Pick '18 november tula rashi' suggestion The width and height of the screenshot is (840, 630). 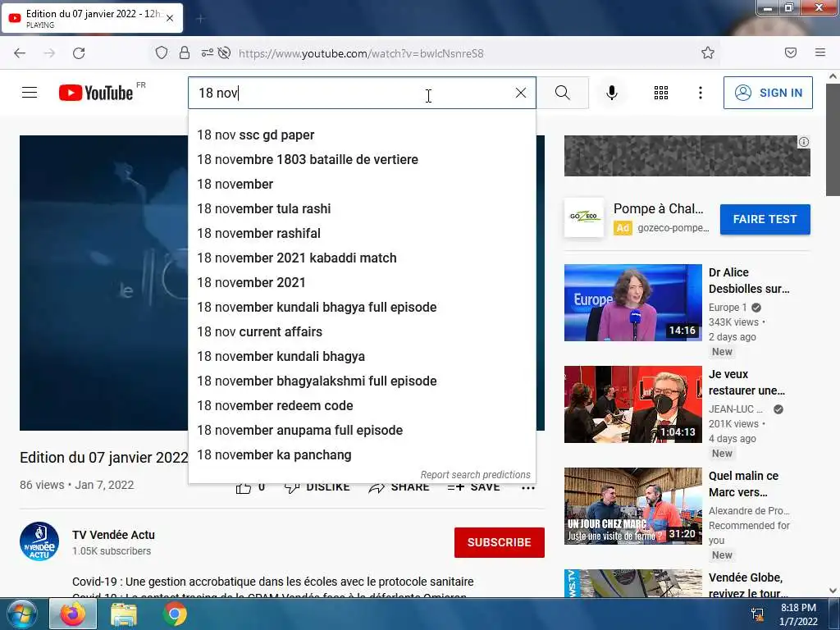pyautogui.click(x=362, y=209)
